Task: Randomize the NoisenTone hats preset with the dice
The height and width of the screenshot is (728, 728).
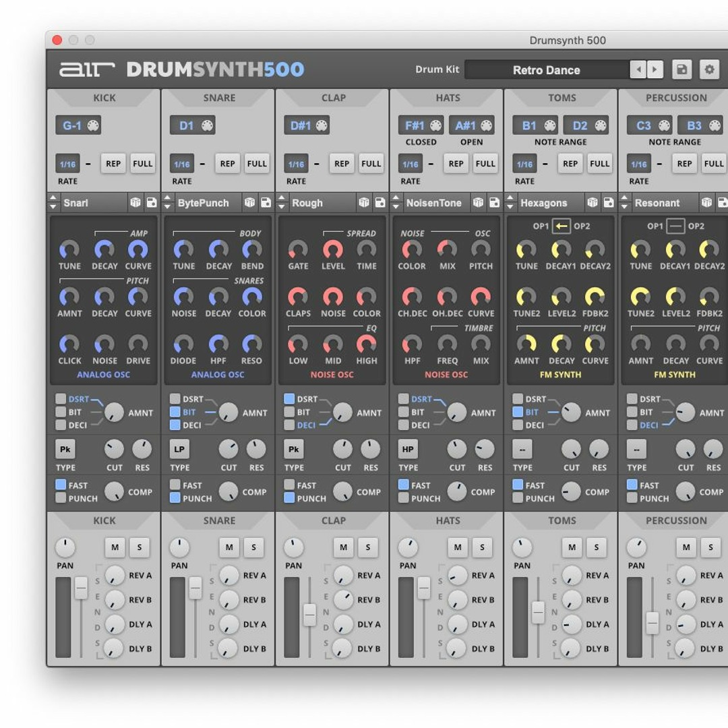Action: tap(478, 202)
